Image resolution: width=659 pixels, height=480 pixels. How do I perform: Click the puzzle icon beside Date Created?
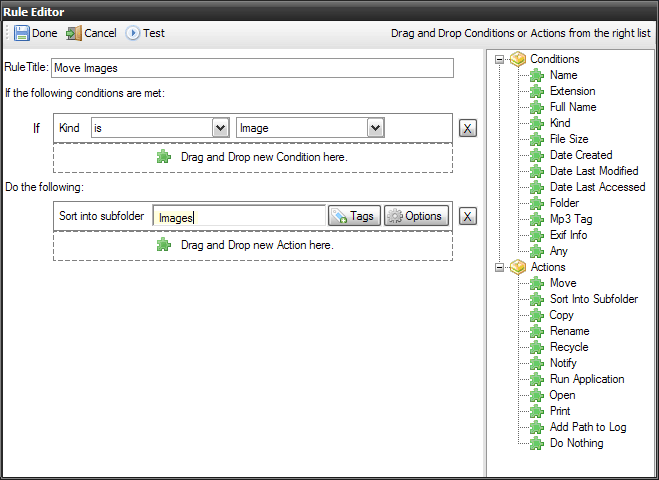click(537, 155)
